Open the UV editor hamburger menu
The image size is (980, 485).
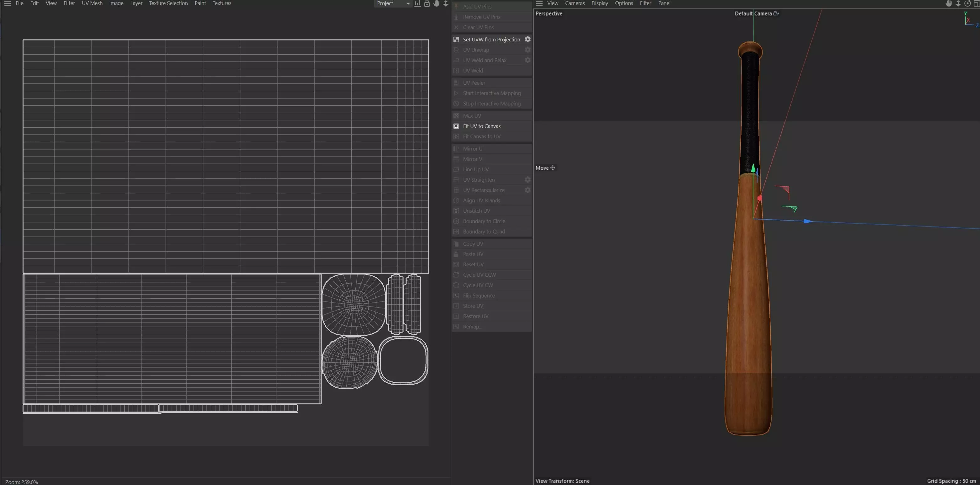click(7, 3)
